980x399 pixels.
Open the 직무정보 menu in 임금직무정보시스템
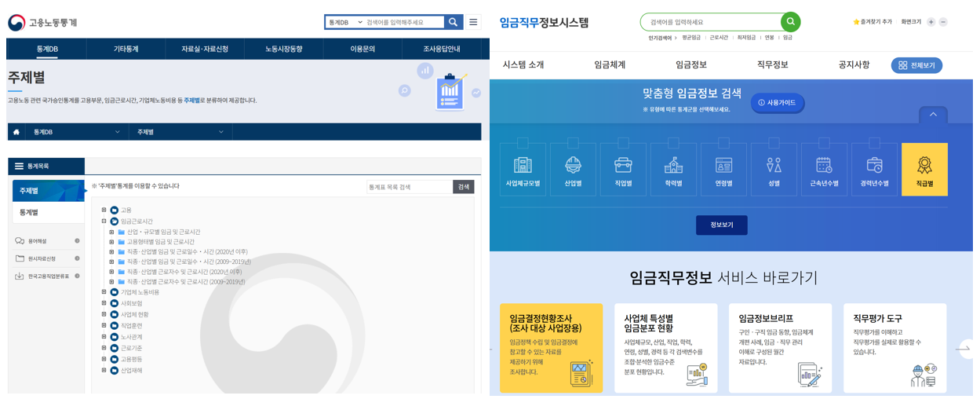tap(772, 64)
